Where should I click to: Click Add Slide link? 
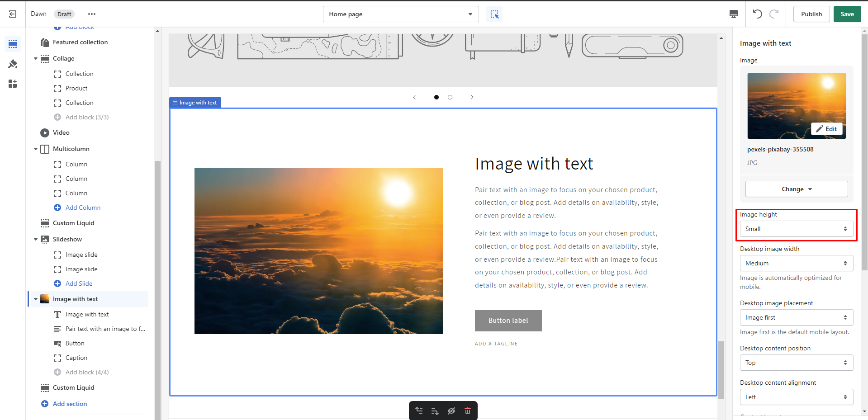(79, 283)
